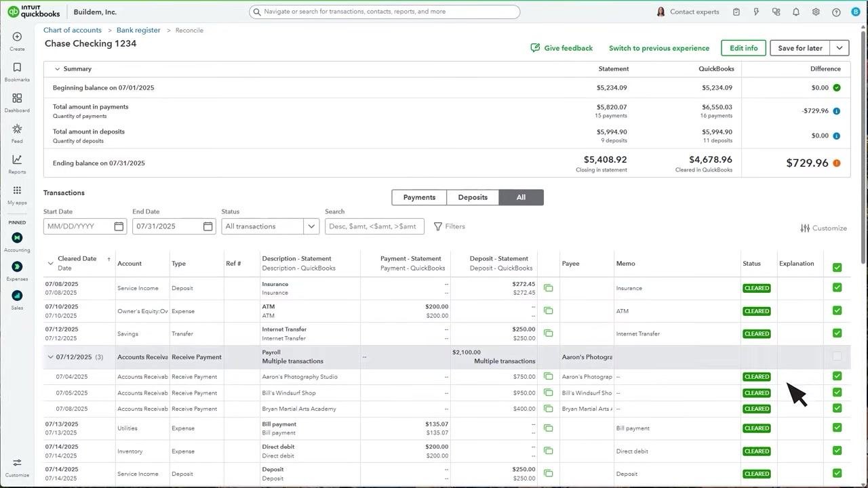Open My apps grid icon
868x488 pixels.
tap(17, 190)
